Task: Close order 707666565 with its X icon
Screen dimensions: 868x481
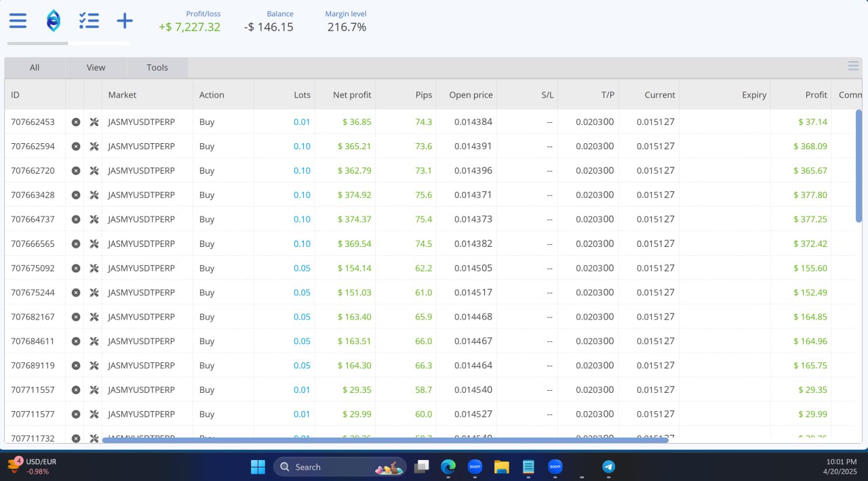Action: tap(76, 244)
